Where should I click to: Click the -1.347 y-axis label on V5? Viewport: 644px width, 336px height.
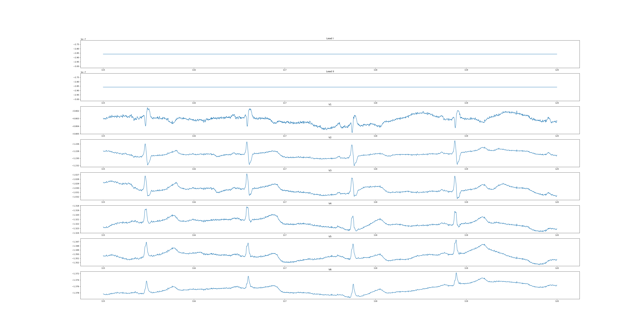point(76,242)
